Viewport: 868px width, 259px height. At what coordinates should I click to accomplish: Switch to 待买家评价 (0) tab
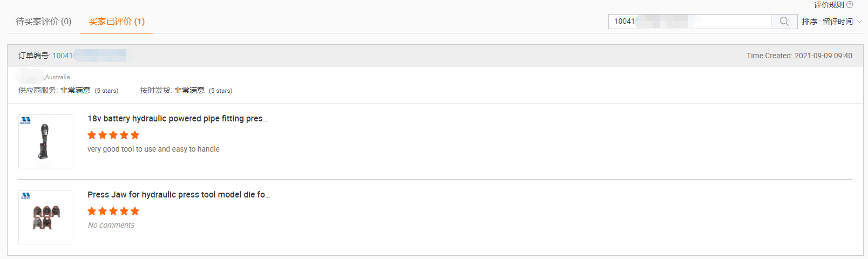click(43, 22)
